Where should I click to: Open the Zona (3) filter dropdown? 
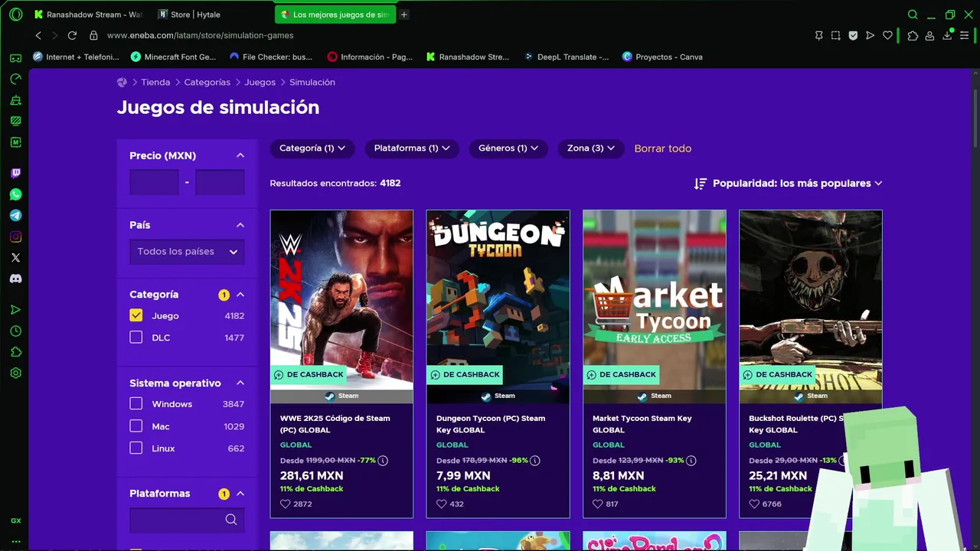click(591, 148)
